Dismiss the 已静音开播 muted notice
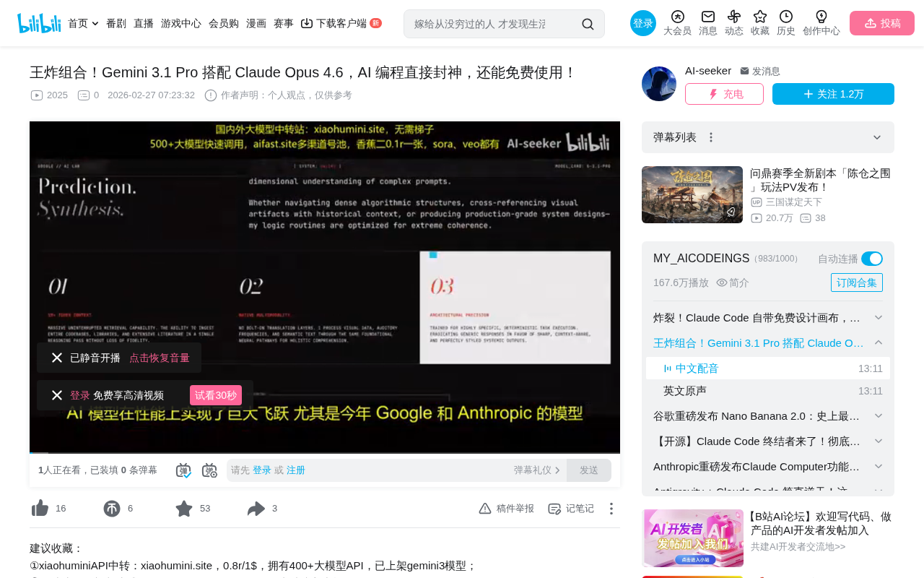Viewport: 924px width, 578px height. [x=57, y=358]
